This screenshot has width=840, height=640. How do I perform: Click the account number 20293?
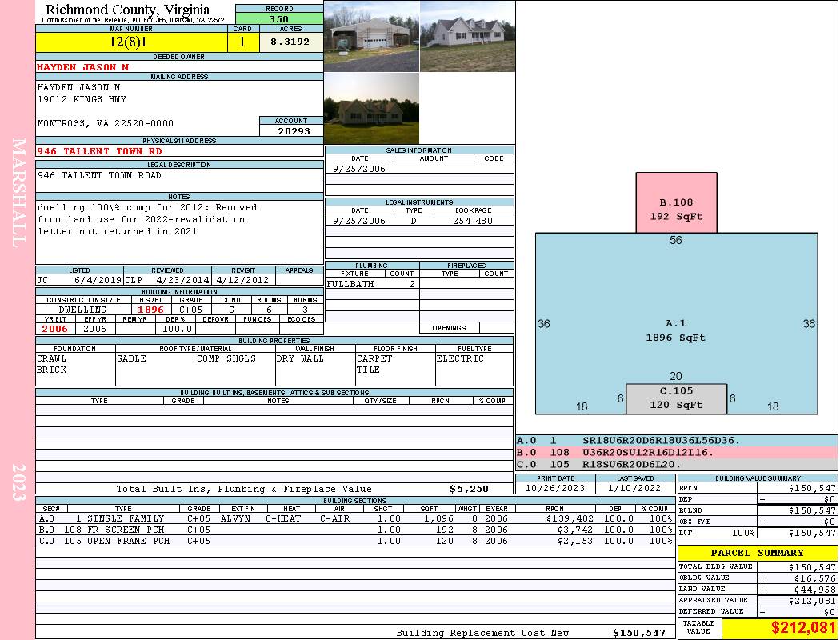pos(291,130)
